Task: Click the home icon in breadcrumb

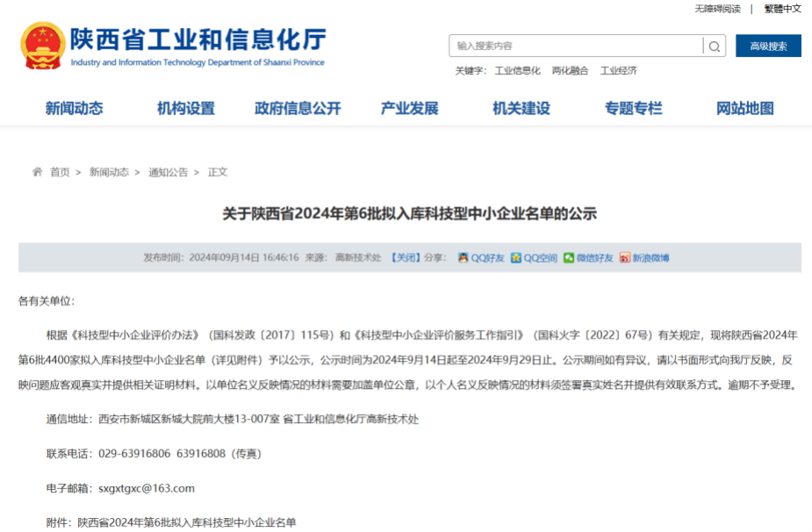Action: [37, 172]
